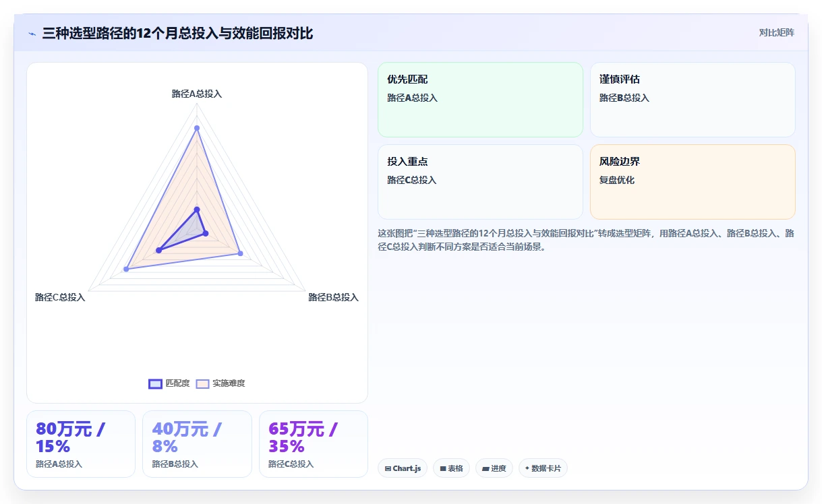
Task: Click the 路径A总投入 text in 优先匹配 card
Action: pyautogui.click(x=412, y=98)
